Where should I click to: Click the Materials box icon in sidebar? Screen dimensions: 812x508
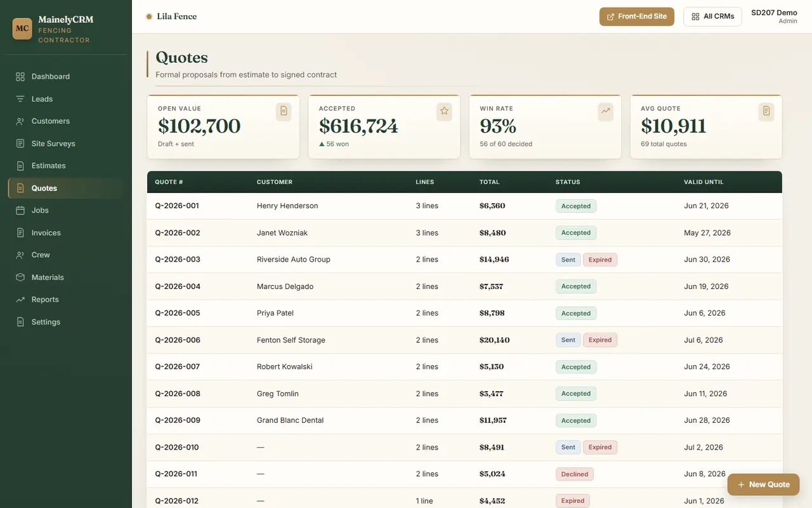tap(20, 277)
